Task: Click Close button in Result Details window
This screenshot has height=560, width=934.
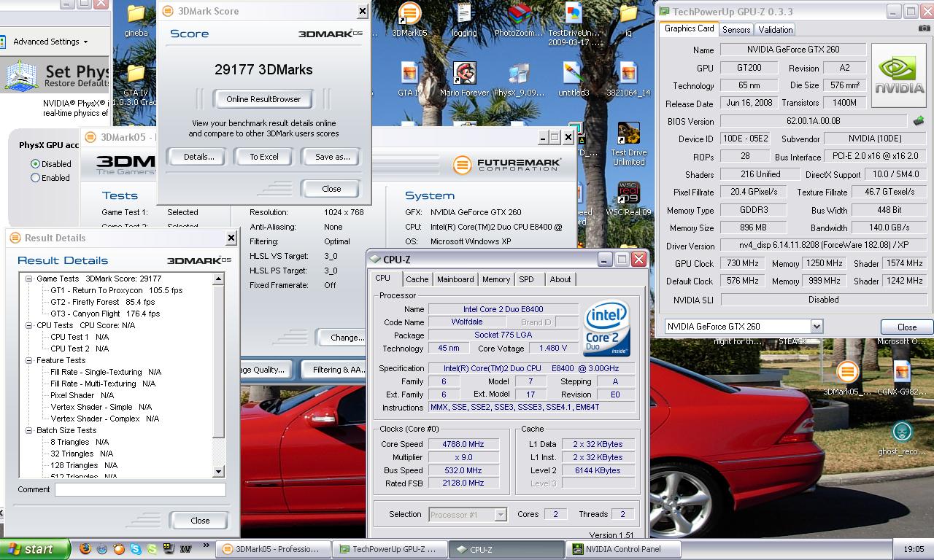Action: (200, 521)
